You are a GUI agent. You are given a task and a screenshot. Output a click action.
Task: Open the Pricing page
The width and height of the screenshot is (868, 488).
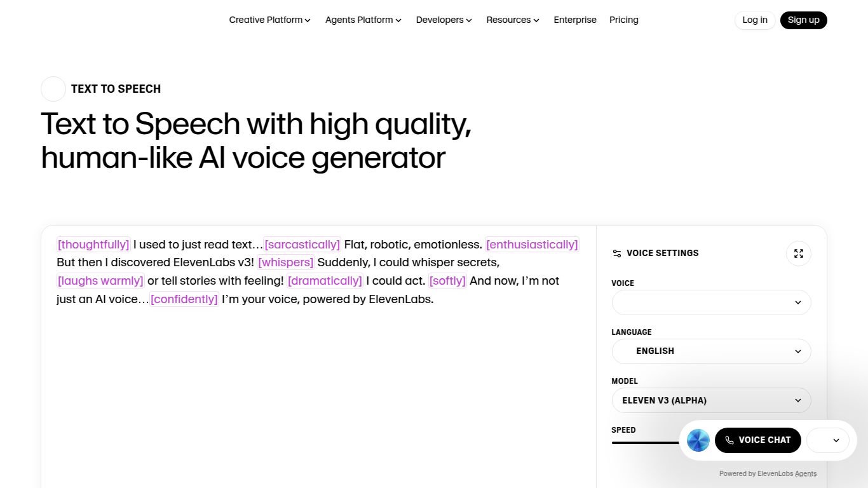pyautogui.click(x=623, y=20)
